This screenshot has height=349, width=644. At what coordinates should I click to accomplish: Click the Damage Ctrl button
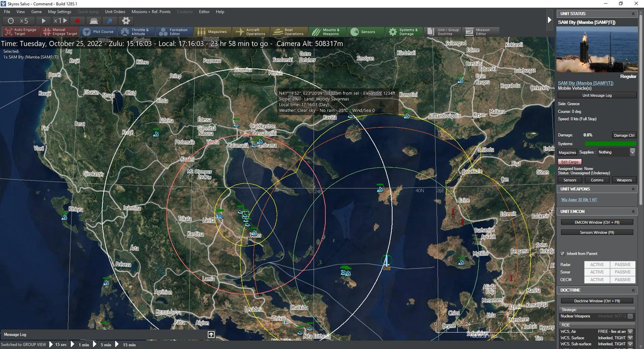click(x=624, y=135)
